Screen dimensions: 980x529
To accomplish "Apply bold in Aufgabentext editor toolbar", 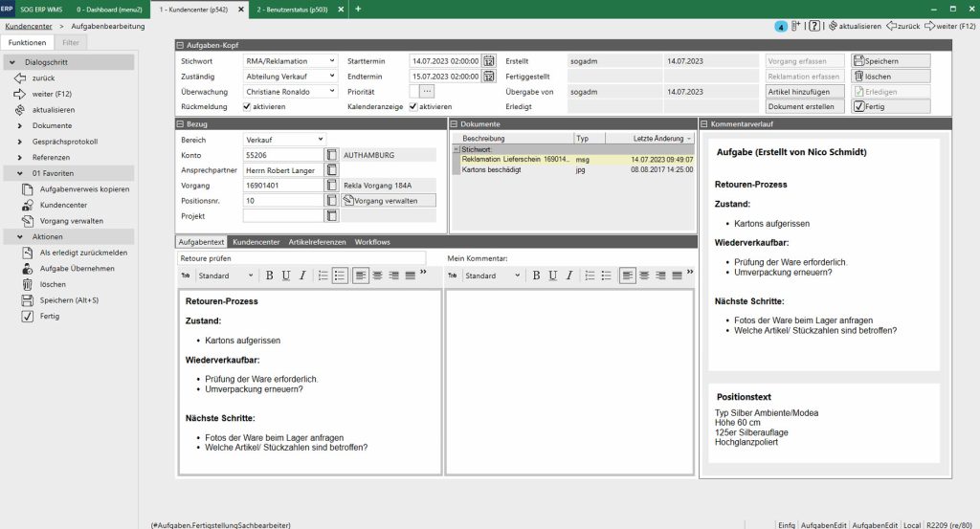I will point(269,276).
